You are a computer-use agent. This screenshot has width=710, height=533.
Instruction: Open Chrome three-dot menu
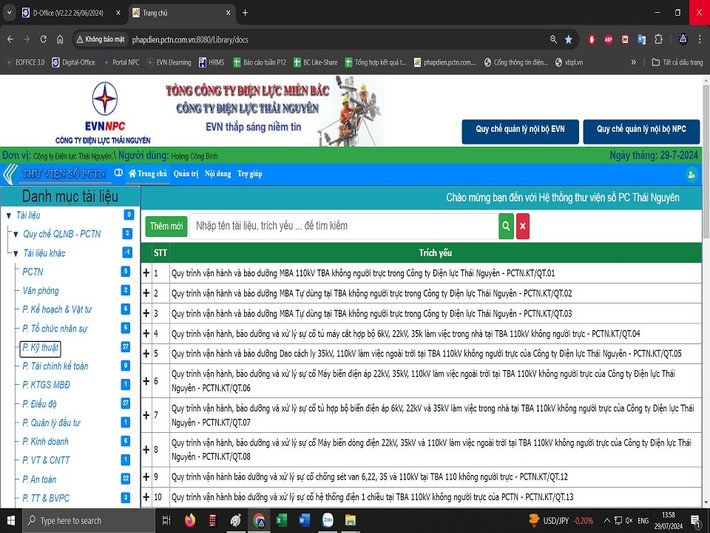tap(700, 40)
